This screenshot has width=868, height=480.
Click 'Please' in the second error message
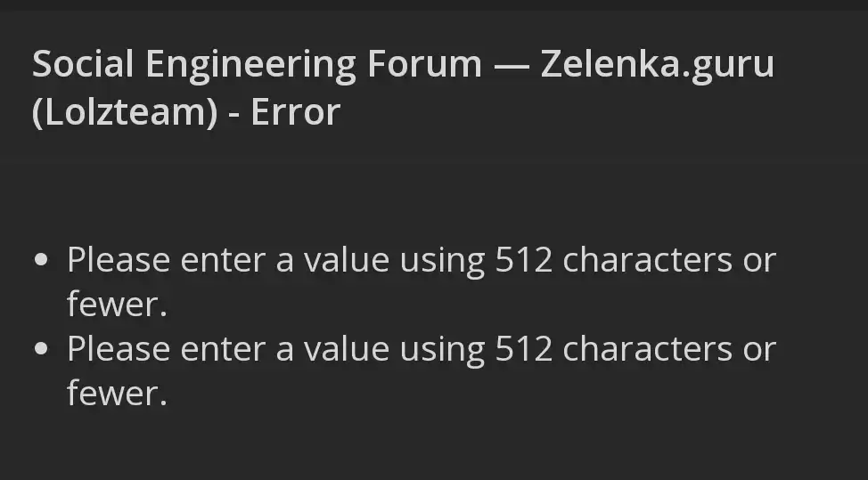(119, 349)
